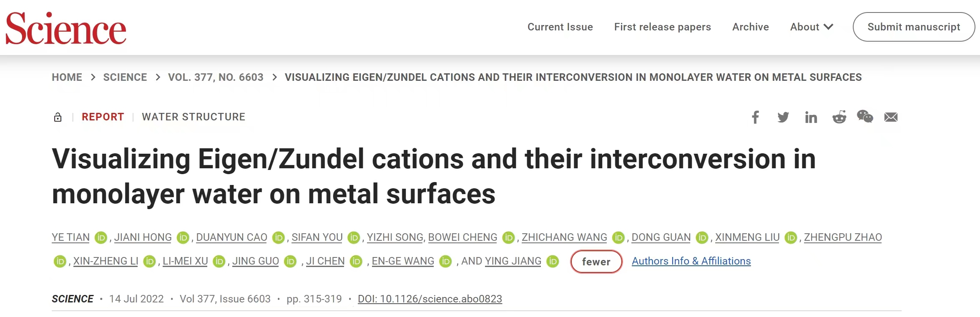
Task: Open the DOI 10.1126/science.abo0823 link
Action: pyautogui.click(x=430, y=299)
